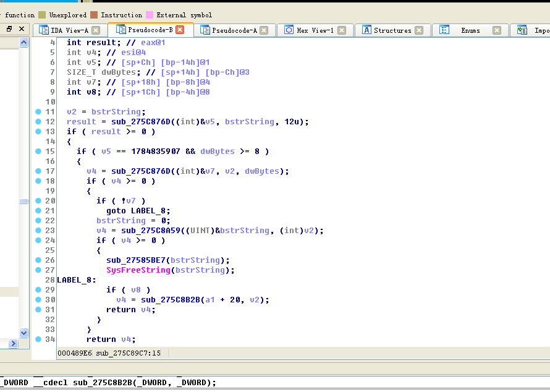This screenshot has height=392, width=550.
Task: Click variable v2 on line 11
Action: click(72, 111)
